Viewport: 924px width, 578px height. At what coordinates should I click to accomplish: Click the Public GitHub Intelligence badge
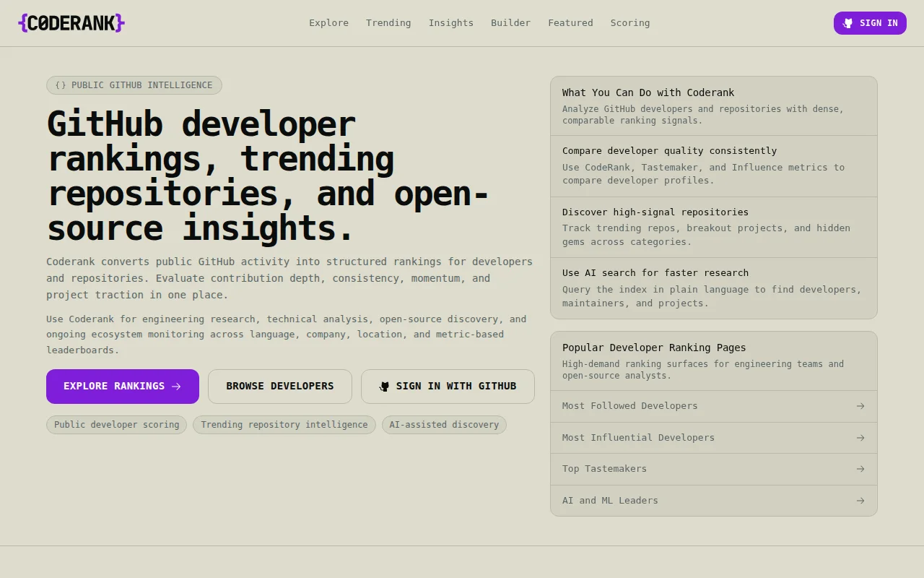134,85
